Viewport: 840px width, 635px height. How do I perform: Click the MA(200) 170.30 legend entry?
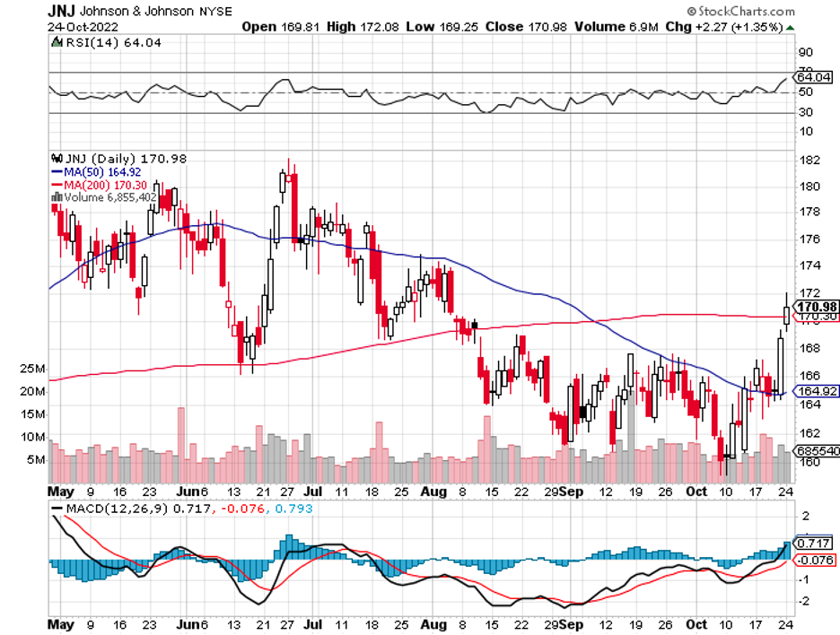[99, 185]
